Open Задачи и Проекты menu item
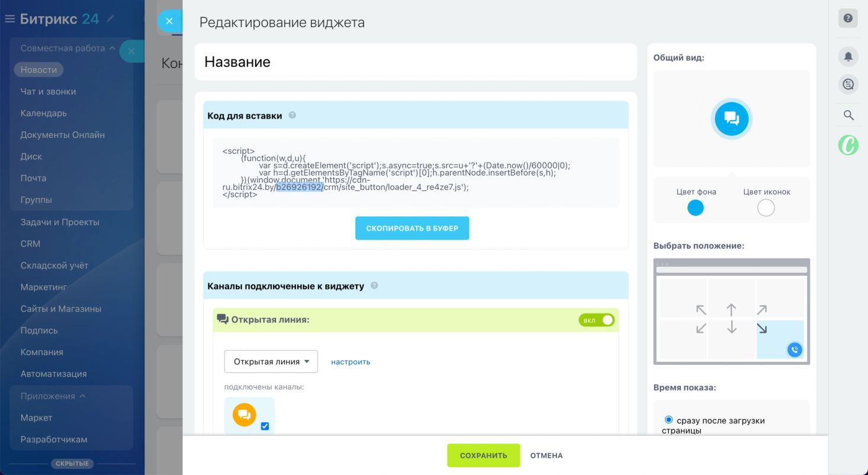The height and width of the screenshot is (475, 868). tap(60, 222)
